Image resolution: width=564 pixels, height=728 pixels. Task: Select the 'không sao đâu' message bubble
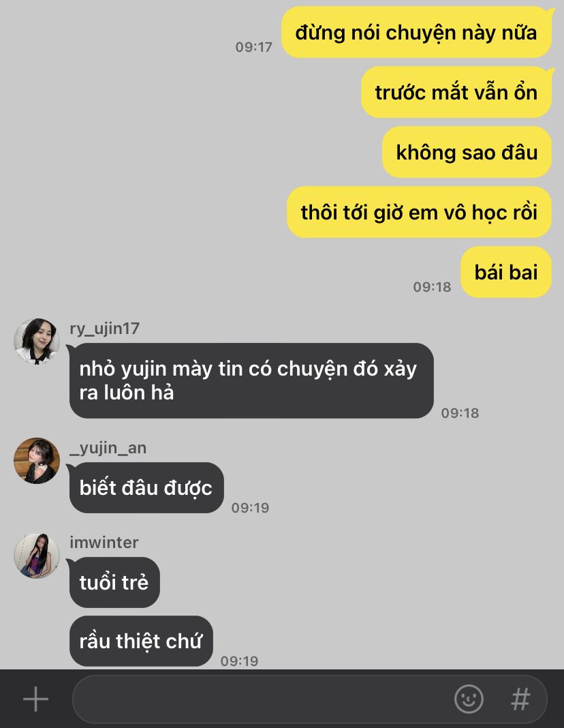pyautogui.click(x=467, y=152)
